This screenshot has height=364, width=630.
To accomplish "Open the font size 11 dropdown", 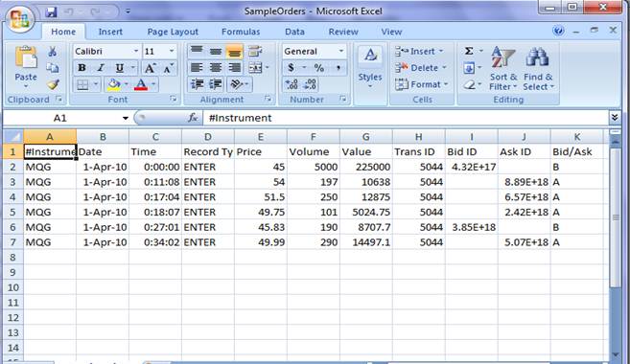I will click(x=172, y=51).
